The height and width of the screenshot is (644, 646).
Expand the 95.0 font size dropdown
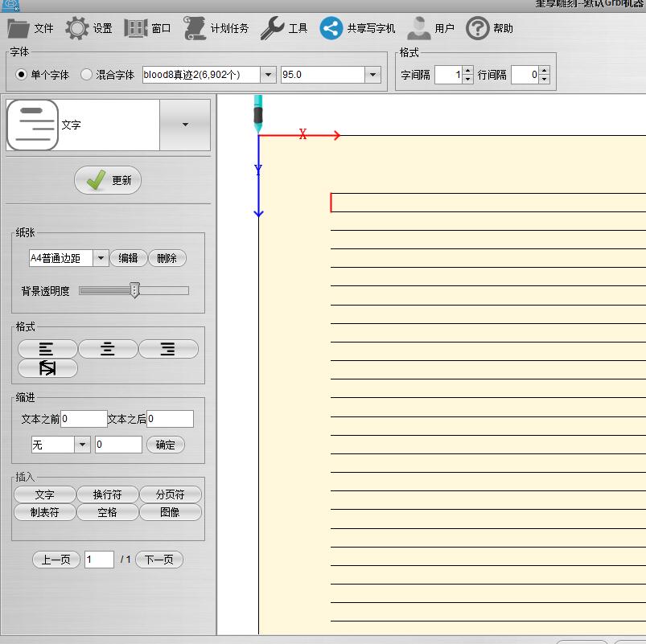click(x=372, y=75)
